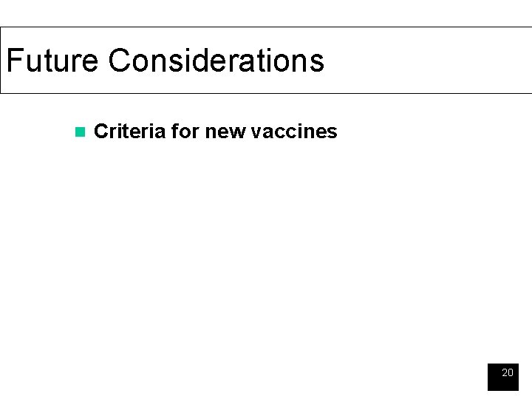Viewport: 532px width, 399px height.
Task: Click the final s in Considerations
Action: pos(317,63)
